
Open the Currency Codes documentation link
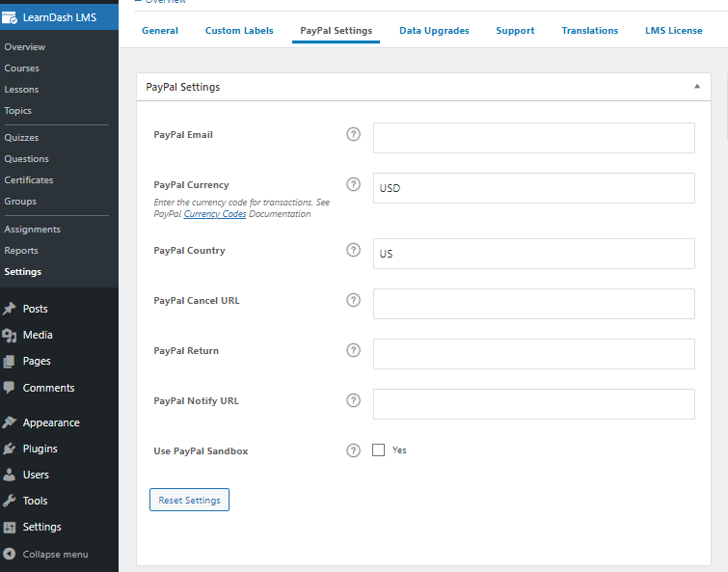(215, 214)
